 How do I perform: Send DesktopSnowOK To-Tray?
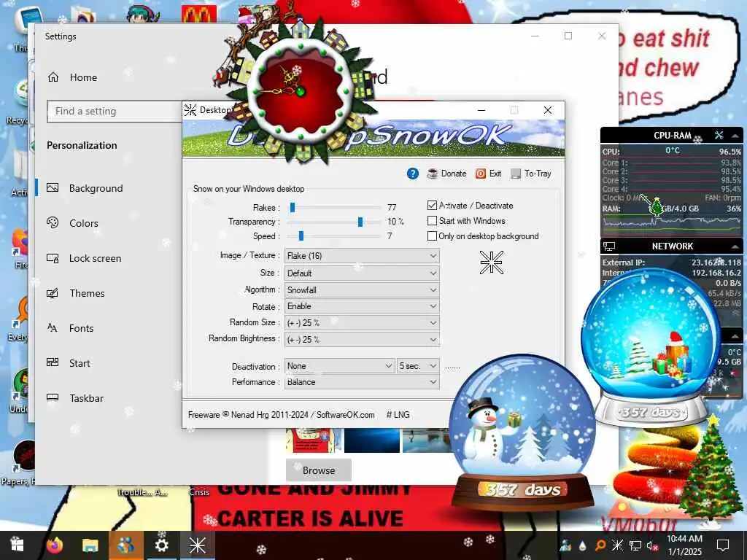click(x=531, y=174)
